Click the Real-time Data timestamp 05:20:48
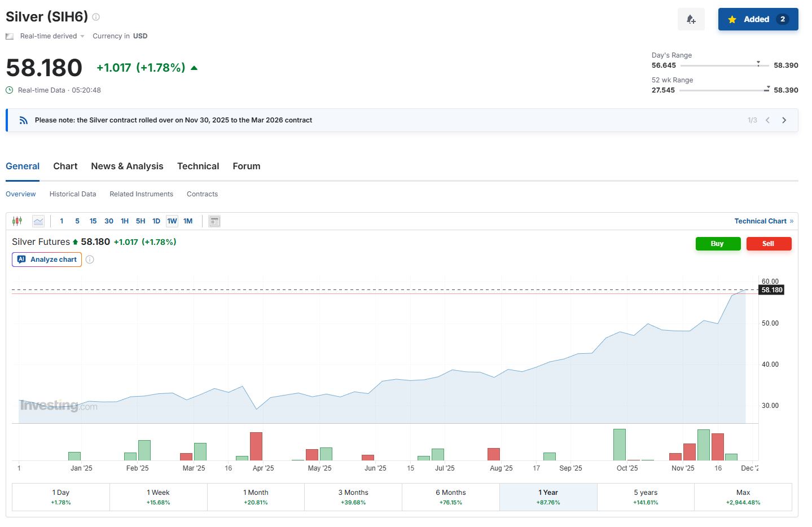The width and height of the screenshot is (812, 527). [86, 90]
